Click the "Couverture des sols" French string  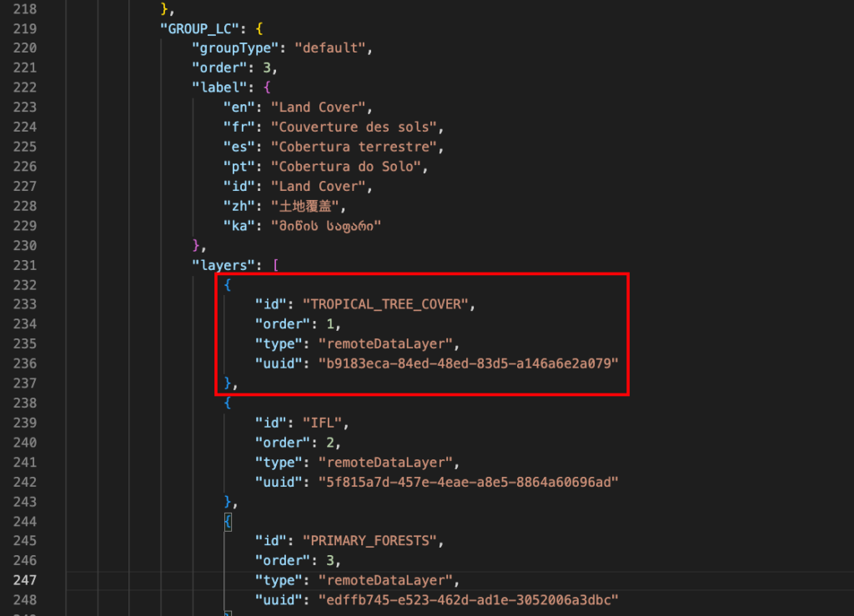point(356,127)
